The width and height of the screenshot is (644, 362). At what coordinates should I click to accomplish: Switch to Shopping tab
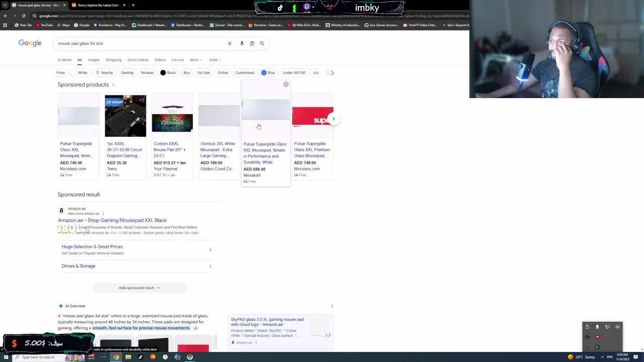click(x=113, y=60)
